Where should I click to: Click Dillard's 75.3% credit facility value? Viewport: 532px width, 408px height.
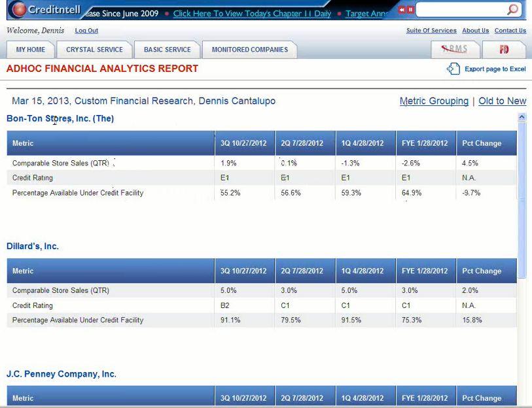412,320
